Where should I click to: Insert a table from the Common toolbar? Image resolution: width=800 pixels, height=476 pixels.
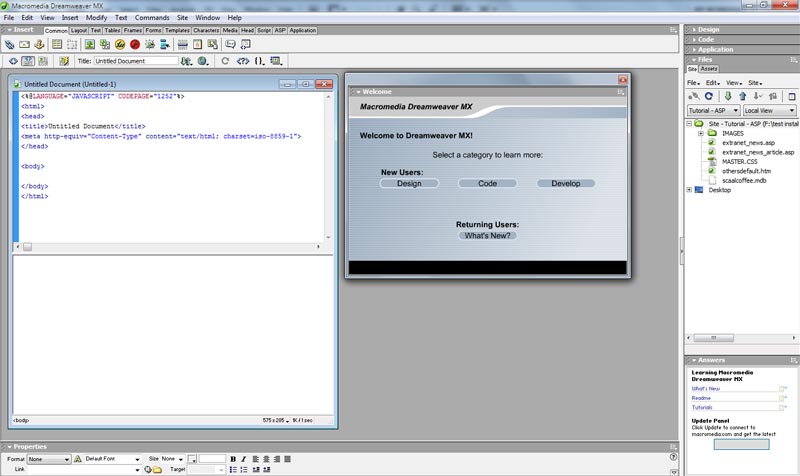click(x=57, y=45)
